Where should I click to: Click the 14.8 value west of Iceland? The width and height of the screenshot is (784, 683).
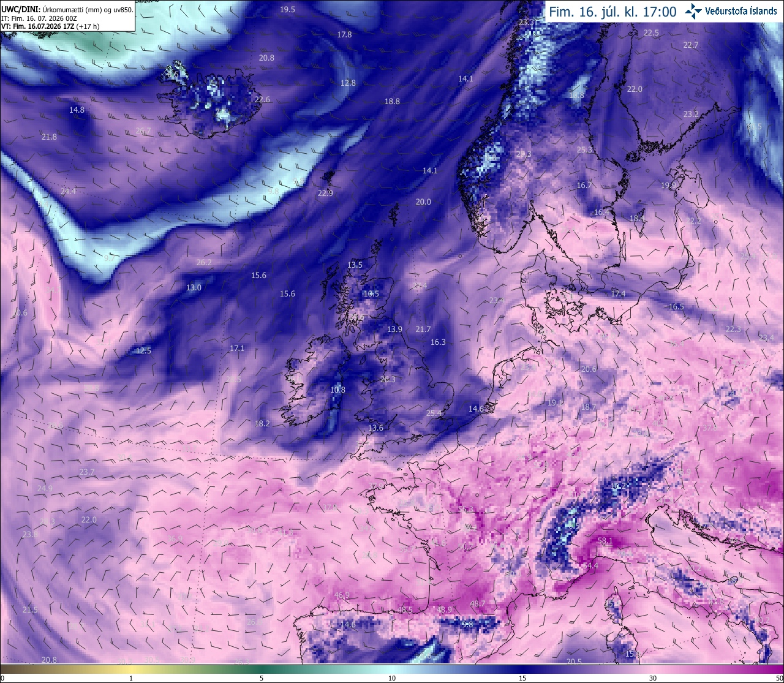(x=77, y=110)
